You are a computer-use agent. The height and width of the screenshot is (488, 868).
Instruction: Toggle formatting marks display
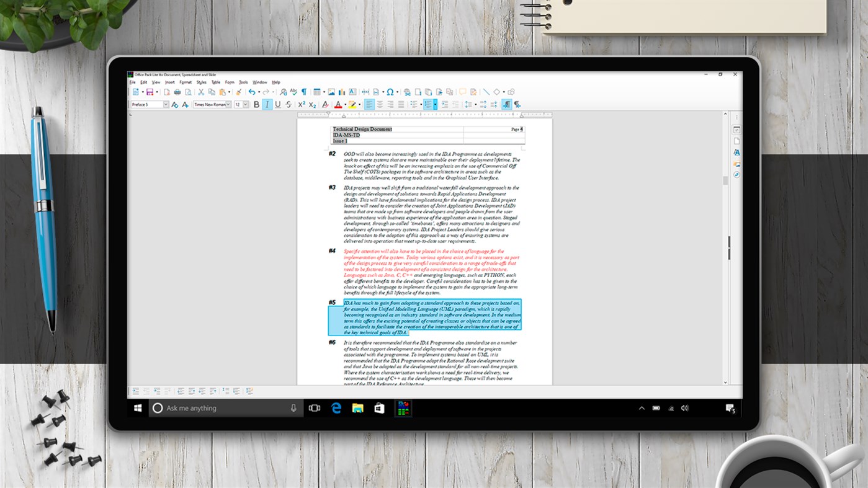[x=304, y=91]
